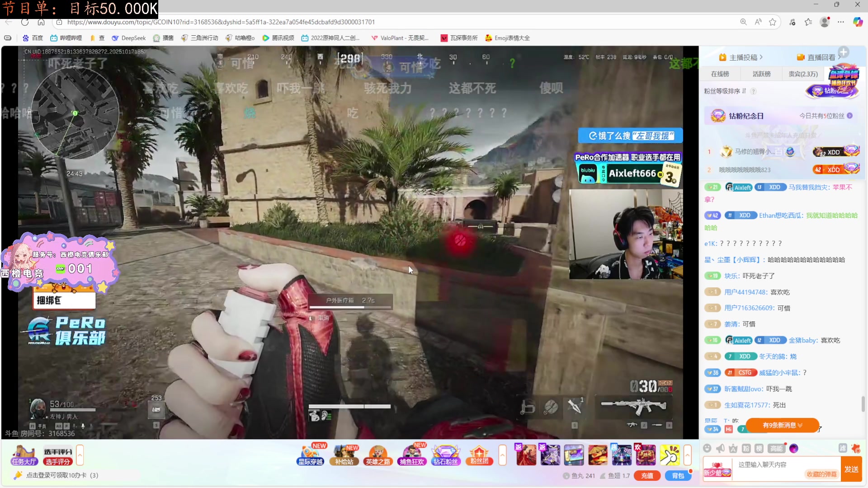Click the 粉丝团 fan club icon
The height and width of the screenshot is (488, 868).
(x=479, y=455)
